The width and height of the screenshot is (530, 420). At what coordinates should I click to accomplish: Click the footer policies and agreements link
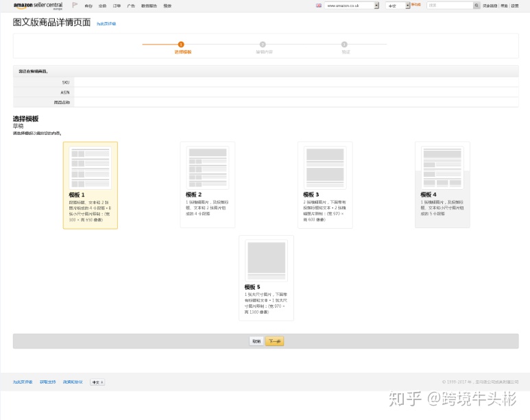coord(73,382)
